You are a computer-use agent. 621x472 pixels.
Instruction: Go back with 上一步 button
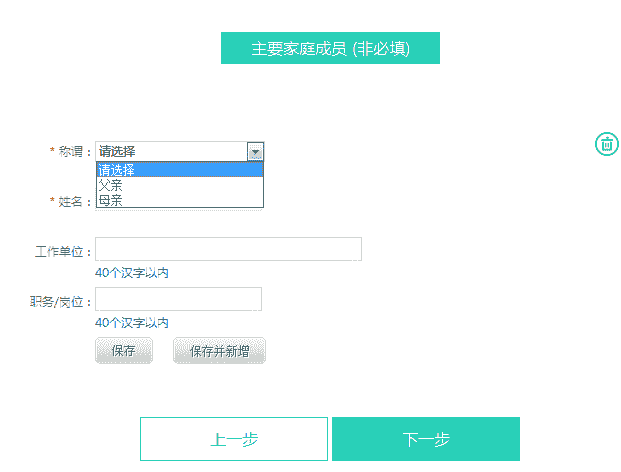(x=234, y=439)
